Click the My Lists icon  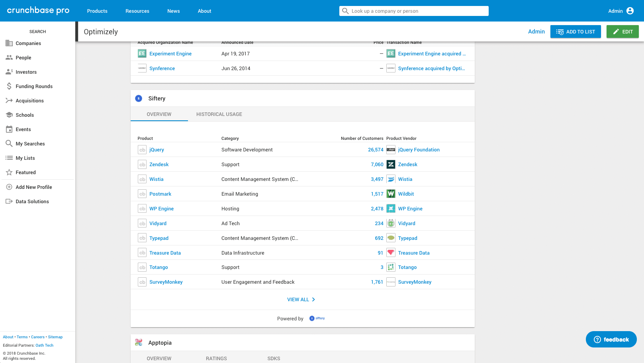9,158
